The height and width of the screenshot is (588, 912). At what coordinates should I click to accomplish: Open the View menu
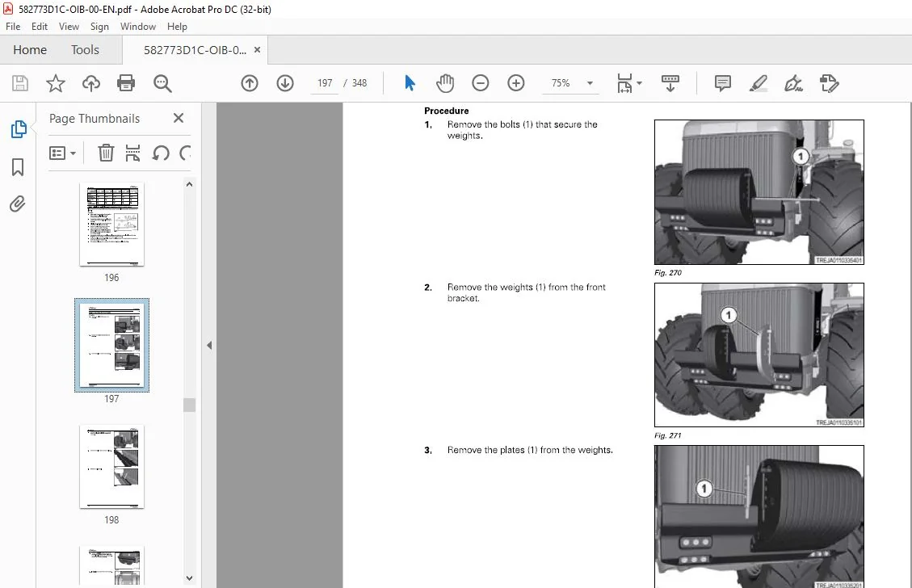click(x=69, y=27)
